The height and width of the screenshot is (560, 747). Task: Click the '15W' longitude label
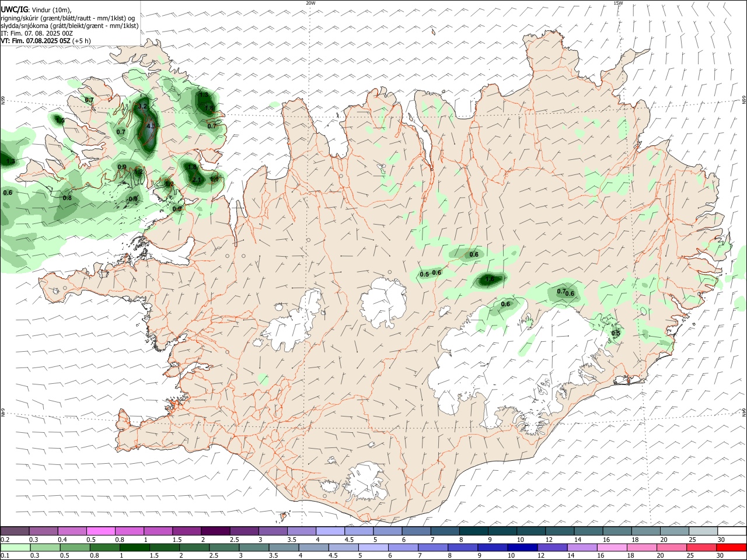pos(618,3)
